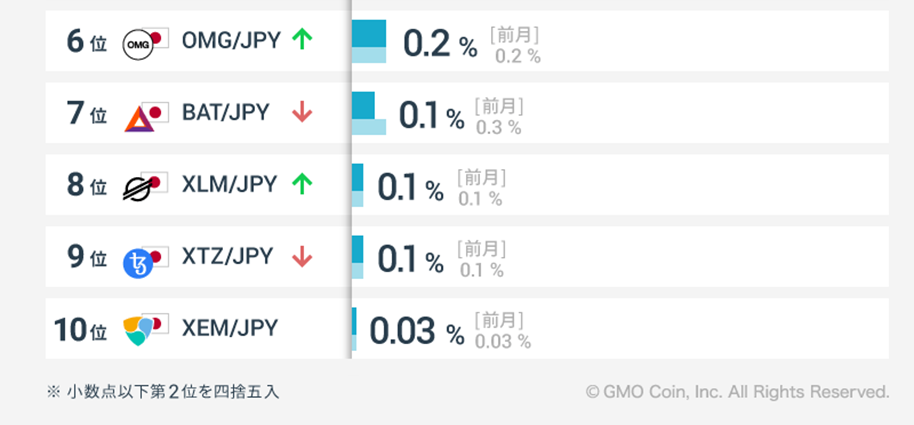Select the OMG/JPY pair label
The image size is (914, 425).
(231, 39)
